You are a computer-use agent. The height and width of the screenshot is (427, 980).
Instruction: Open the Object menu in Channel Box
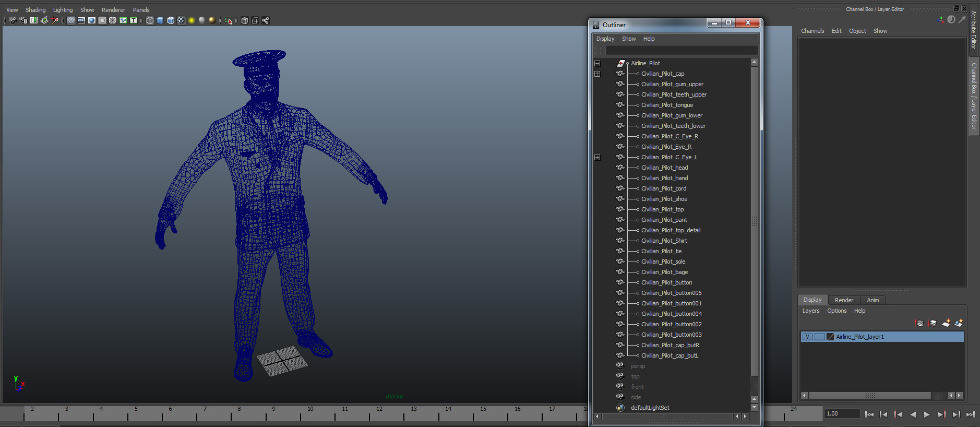tap(857, 31)
